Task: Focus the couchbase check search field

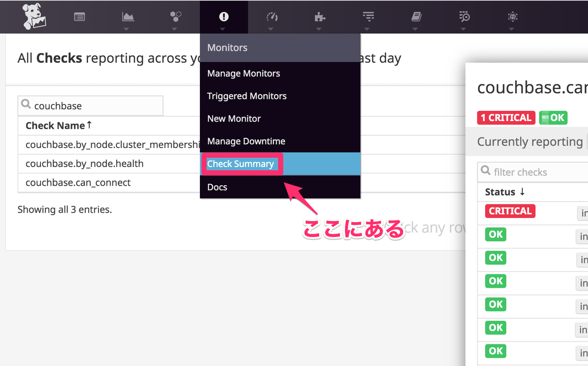Action: click(x=90, y=106)
